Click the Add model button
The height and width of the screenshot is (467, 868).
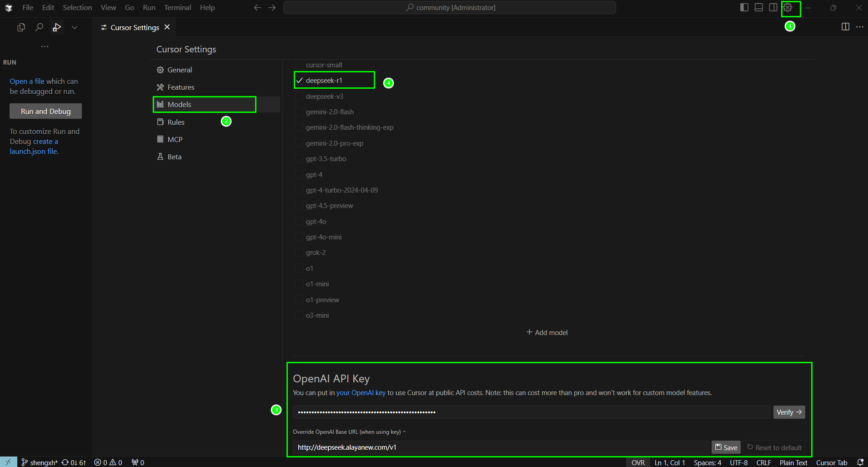tap(547, 333)
